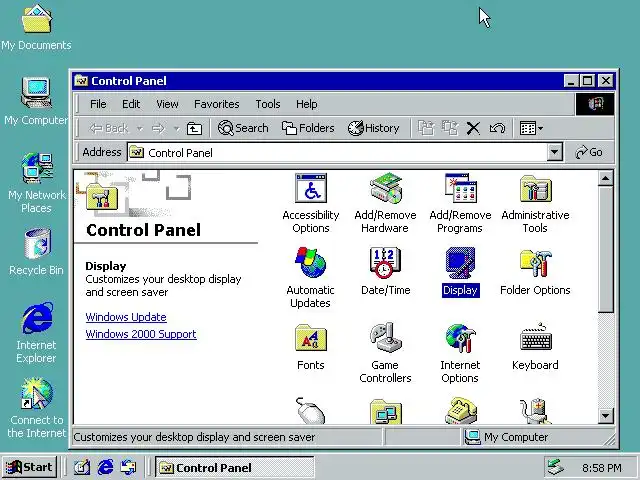Screen dimensions: 640x480
Task: Open the Help menu
Action: click(x=307, y=104)
